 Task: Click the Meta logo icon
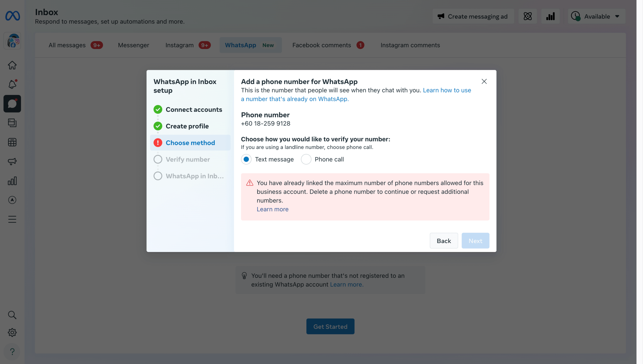(13, 16)
